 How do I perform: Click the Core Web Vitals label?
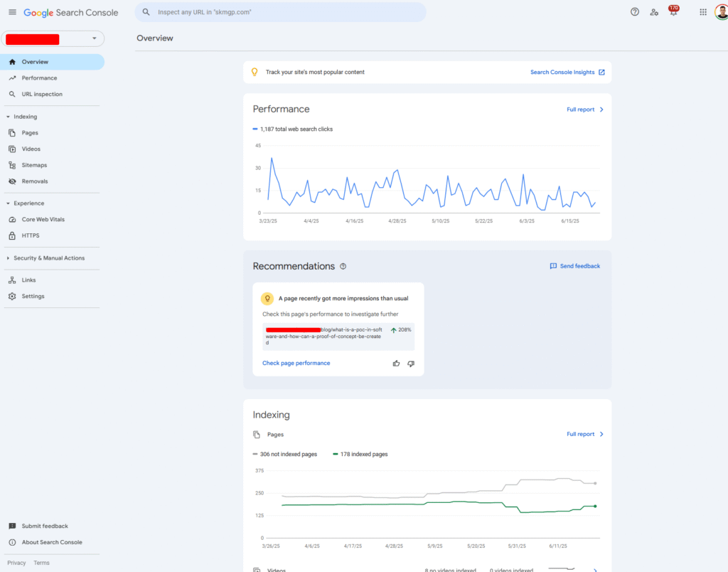(x=43, y=219)
